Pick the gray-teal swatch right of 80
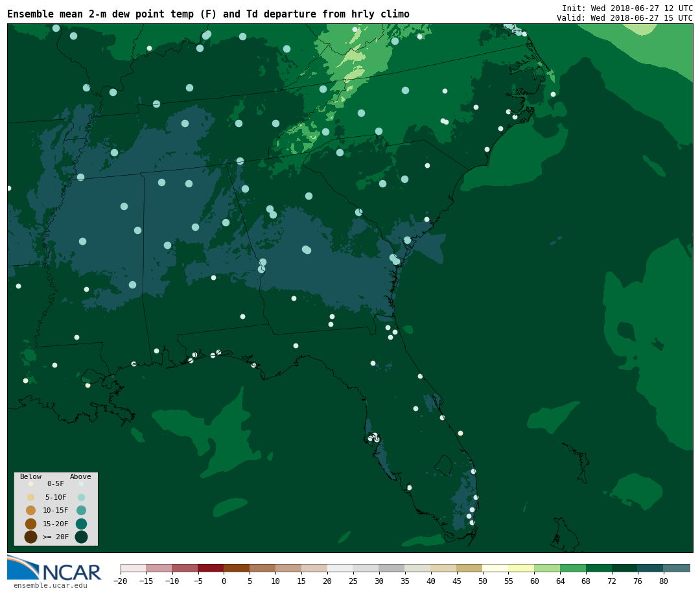The height and width of the screenshot is (593, 700). pos(677,568)
